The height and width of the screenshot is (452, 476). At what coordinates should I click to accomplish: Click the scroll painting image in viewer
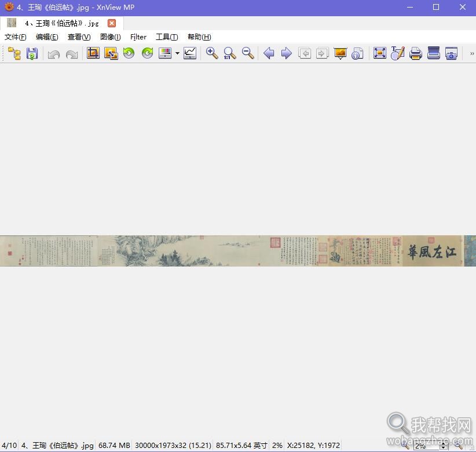click(x=238, y=251)
